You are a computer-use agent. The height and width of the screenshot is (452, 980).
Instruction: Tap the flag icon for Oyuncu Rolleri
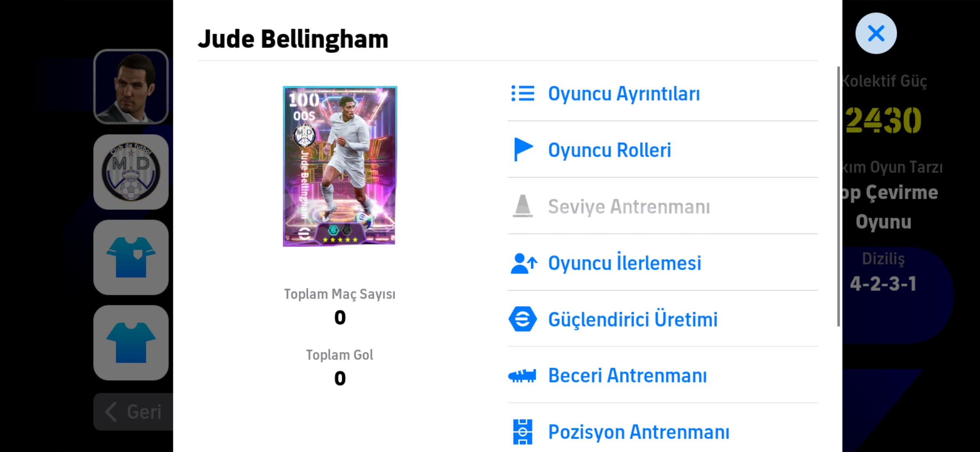(523, 149)
